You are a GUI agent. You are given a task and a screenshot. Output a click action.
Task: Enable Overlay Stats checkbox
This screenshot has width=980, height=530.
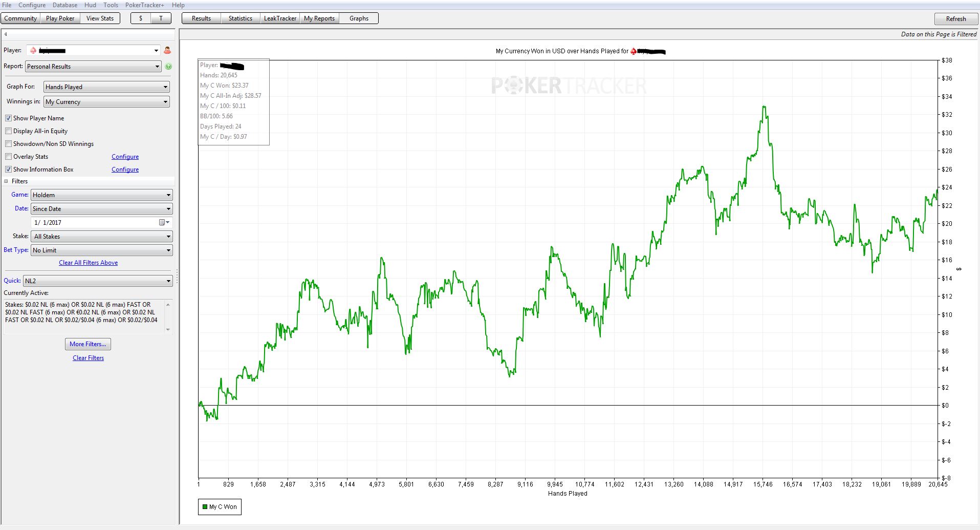coord(8,157)
